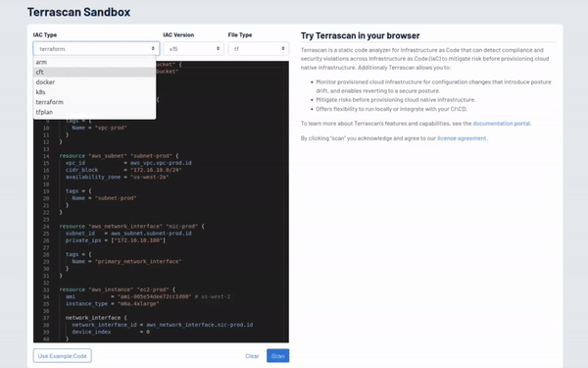Open the documentation portal link

coord(502,124)
